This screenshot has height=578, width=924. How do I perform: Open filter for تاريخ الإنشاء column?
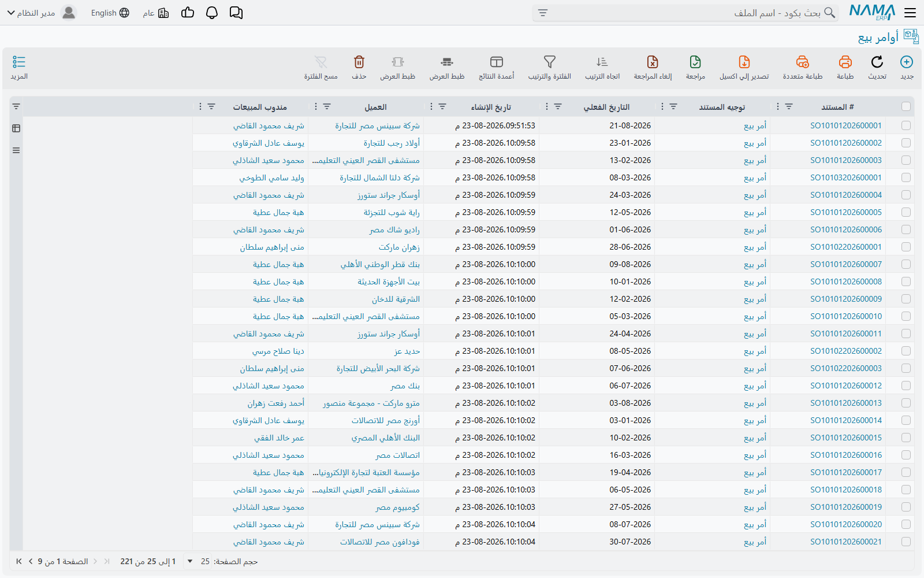pos(442,106)
